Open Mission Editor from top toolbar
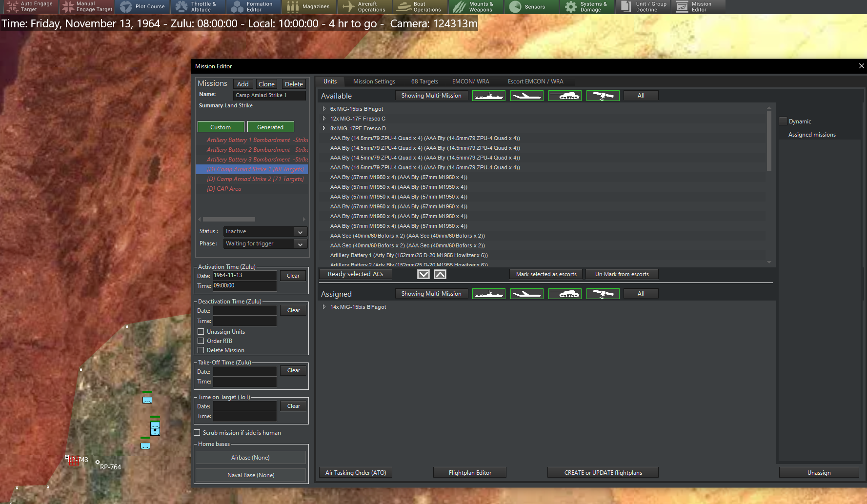Image resolution: width=867 pixels, height=504 pixels. 699,7
